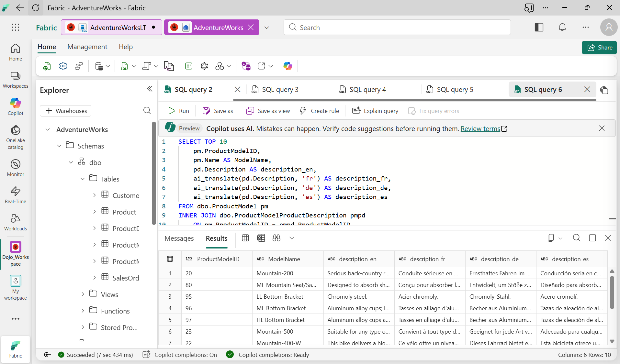Open the OneLake catalog in the sidebar
The image size is (620, 364).
15,136
